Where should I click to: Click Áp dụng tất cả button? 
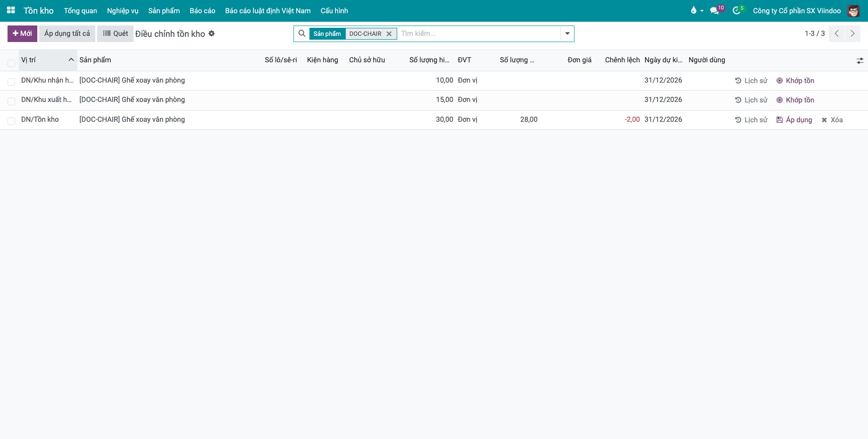click(67, 34)
